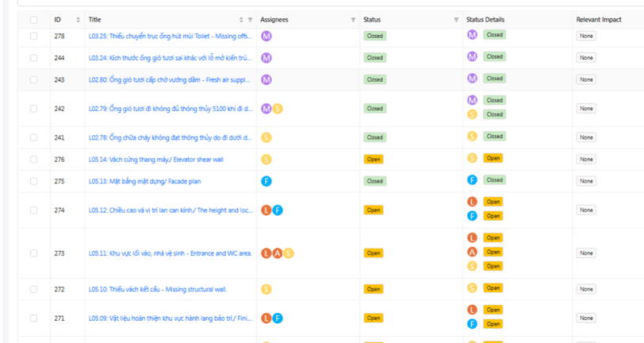Click the Title column filter icon
Screen dimensions: 644x343
pyautogui.click(x=250, y=20)
